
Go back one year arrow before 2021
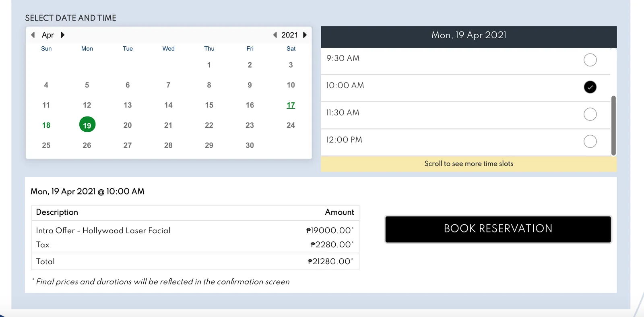click(x=275, y=35)
